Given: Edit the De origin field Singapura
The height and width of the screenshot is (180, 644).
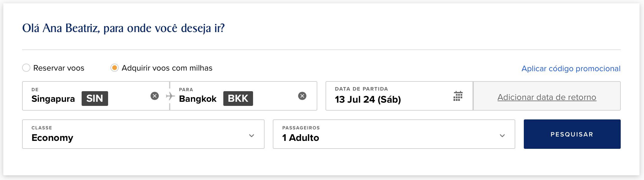Looking at the screenshot, I should [x=96, y=96].
